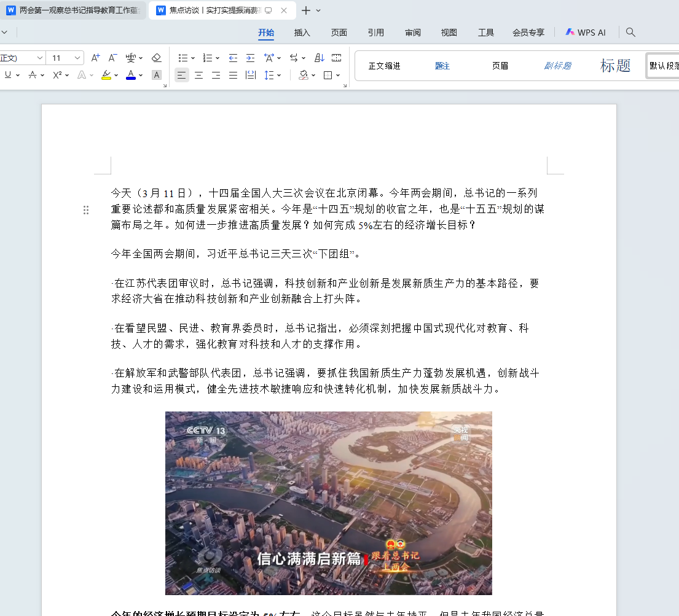
Task: Open paragraph dialog launcher arrow
Action: (345, 86)
